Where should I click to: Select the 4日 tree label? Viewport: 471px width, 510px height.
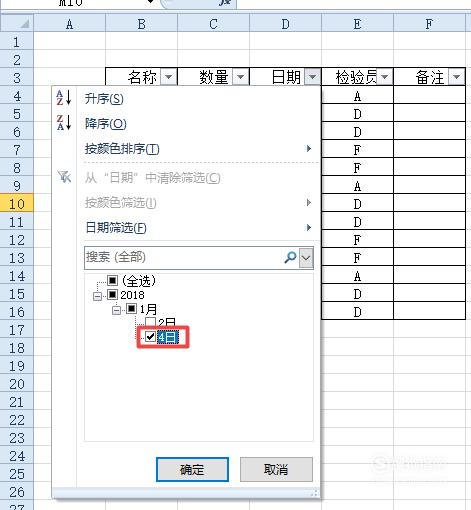coord(168,337)
